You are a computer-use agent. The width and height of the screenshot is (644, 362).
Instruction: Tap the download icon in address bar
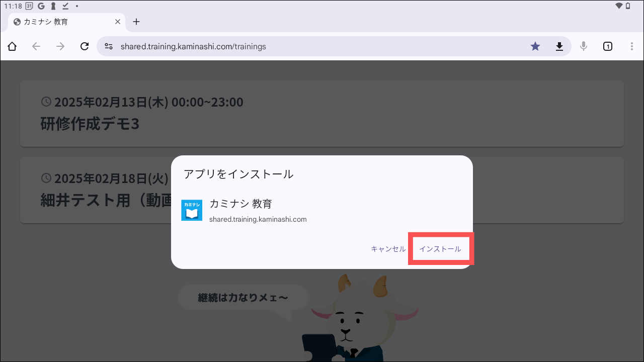tap(559, 47)
